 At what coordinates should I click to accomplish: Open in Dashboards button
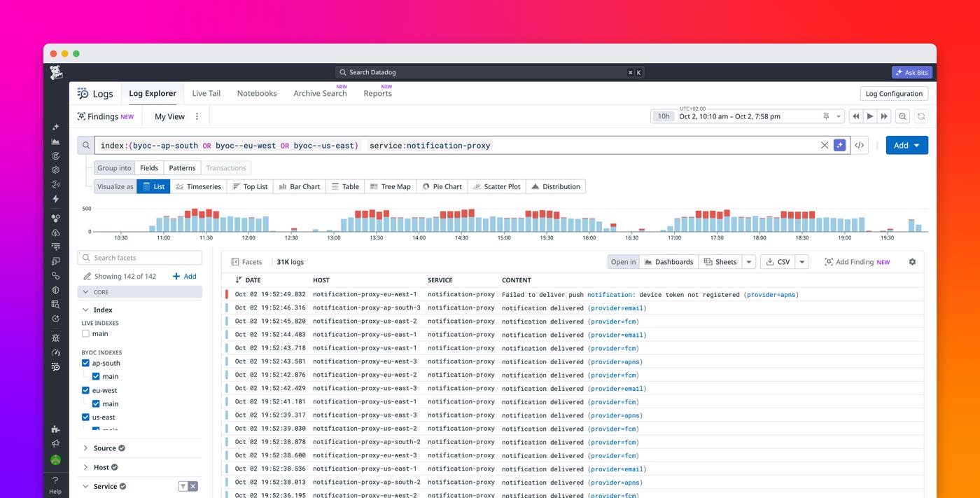point(668,262)
